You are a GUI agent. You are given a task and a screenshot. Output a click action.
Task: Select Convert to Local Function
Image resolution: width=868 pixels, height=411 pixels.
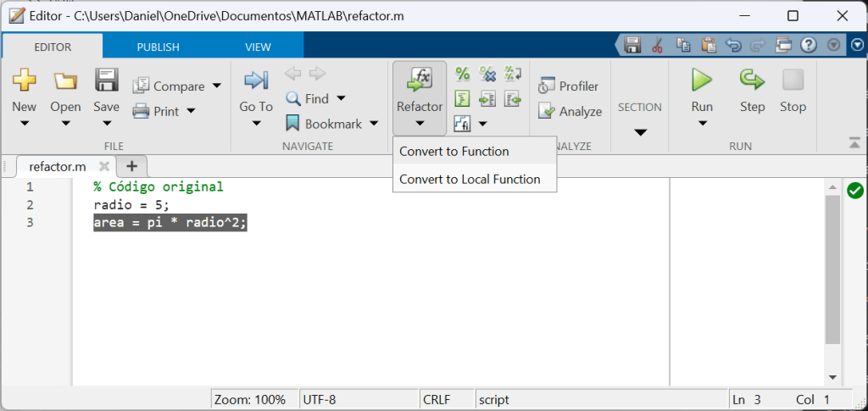[x=470, y=180]
